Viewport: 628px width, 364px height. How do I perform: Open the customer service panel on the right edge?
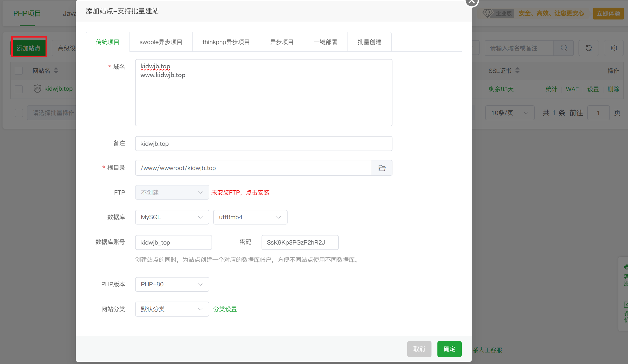[624, 275]
